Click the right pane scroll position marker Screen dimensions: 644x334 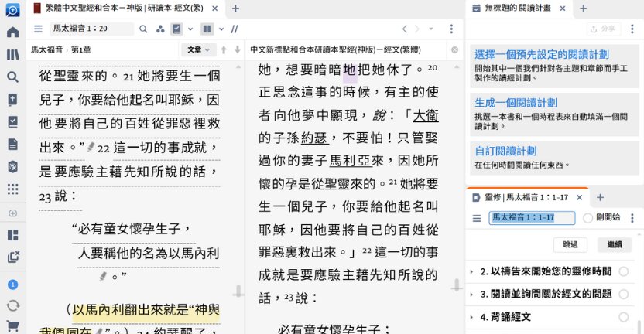pos(457,285)
